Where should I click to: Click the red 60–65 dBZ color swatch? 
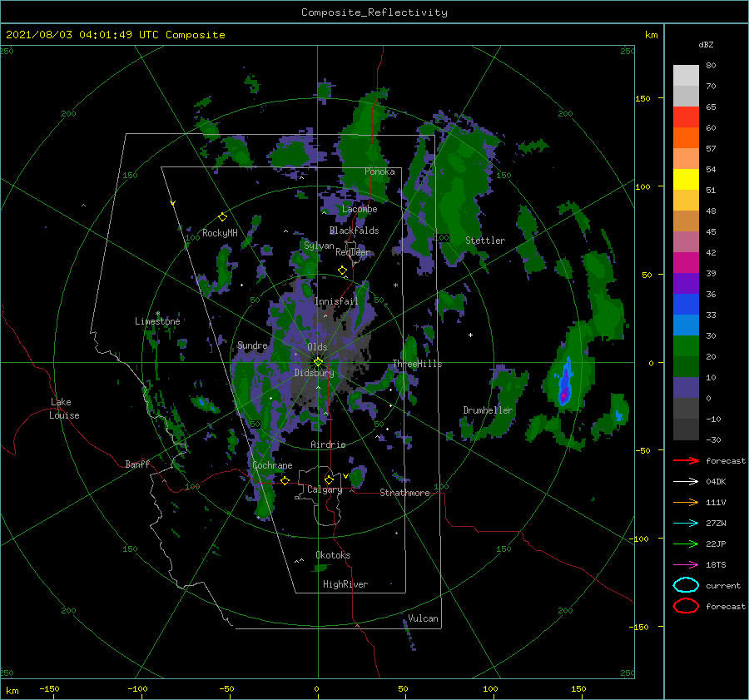point(686,117)
